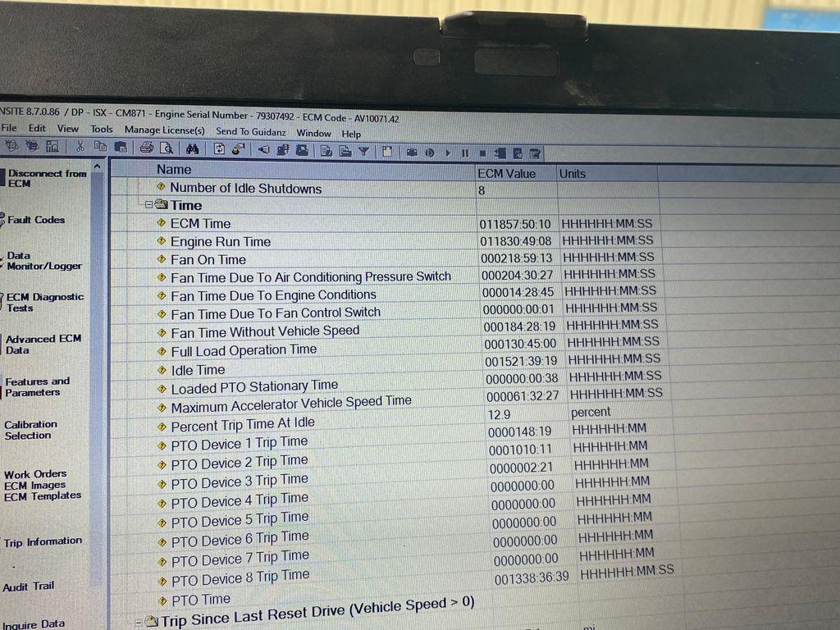Open Work Orders ECM Images ECM Templates
This screenshot has width=840, height=630.
click(43, 486)
